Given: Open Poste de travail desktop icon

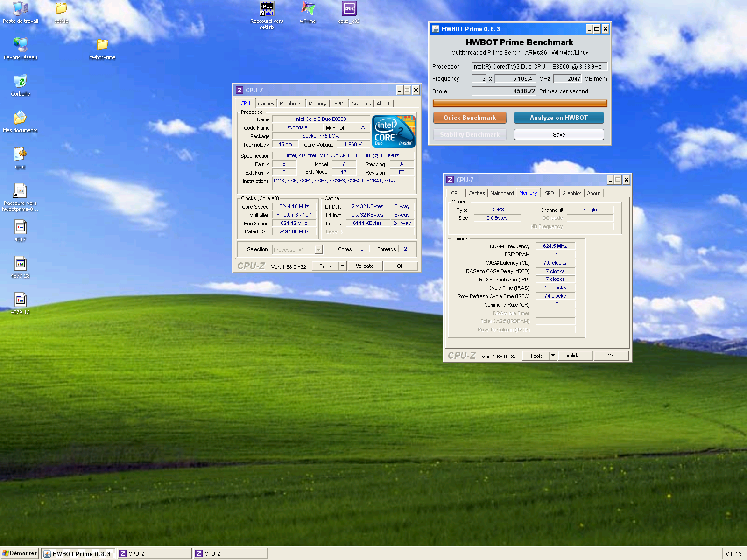Looking at the screenshot, I should coord(21,12).
